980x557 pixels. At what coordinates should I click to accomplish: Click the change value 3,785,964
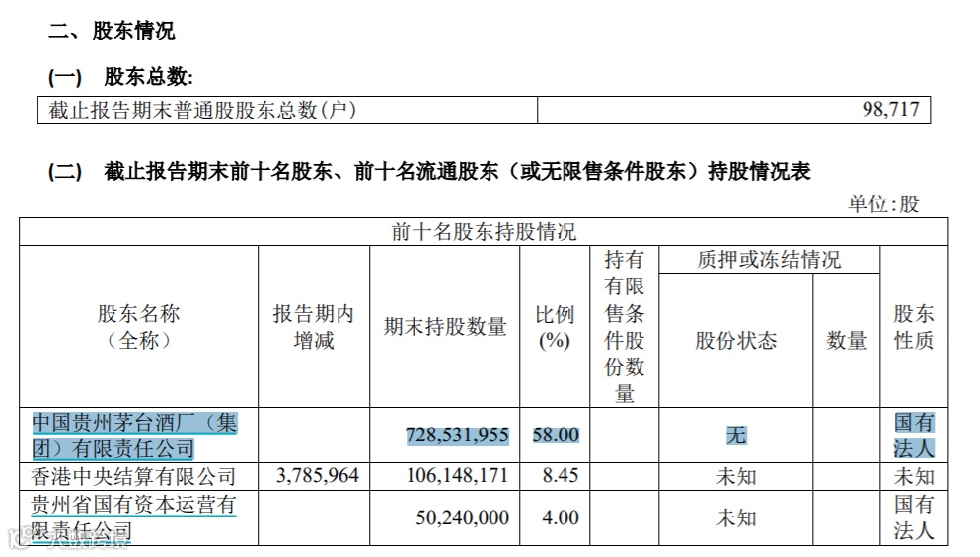click(x=318, y=476)
